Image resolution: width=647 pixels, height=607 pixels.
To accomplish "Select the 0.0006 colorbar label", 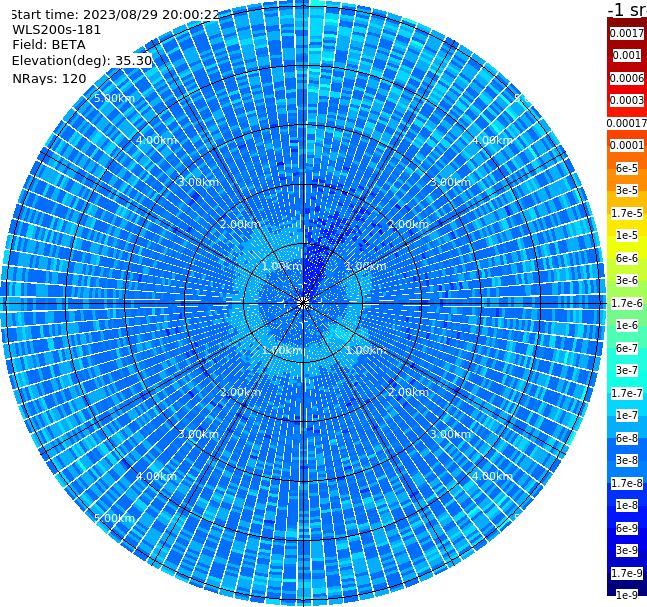I will click(x=626, y=78).
